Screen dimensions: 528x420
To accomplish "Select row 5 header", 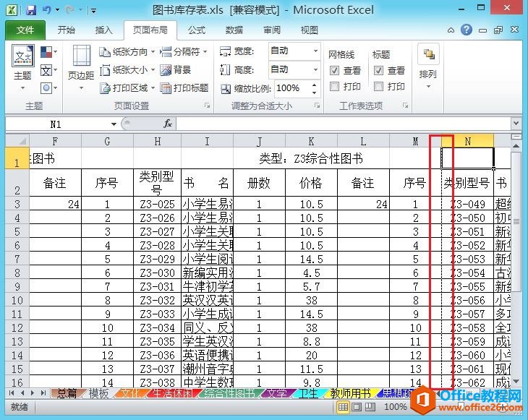I will pos(17,232).
